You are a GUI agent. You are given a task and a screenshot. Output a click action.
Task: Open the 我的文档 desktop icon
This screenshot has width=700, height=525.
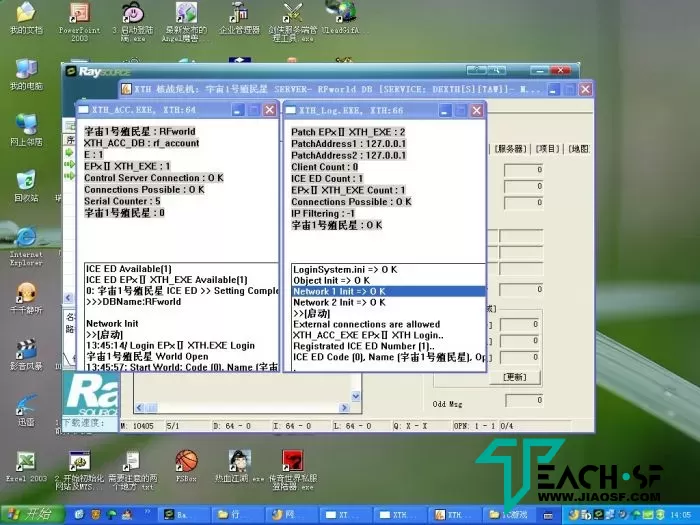[26, 18]
